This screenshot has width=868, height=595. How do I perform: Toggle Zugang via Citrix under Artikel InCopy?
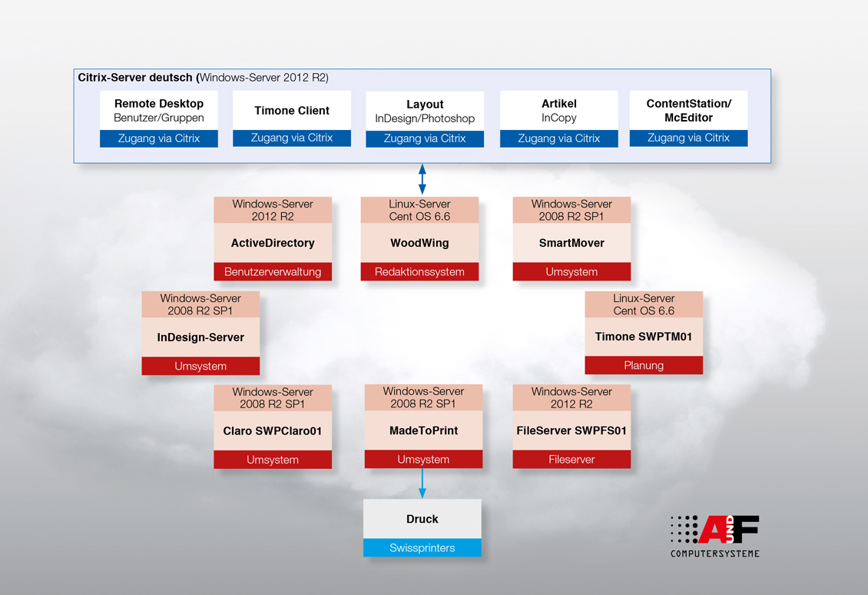pos(558,138)
